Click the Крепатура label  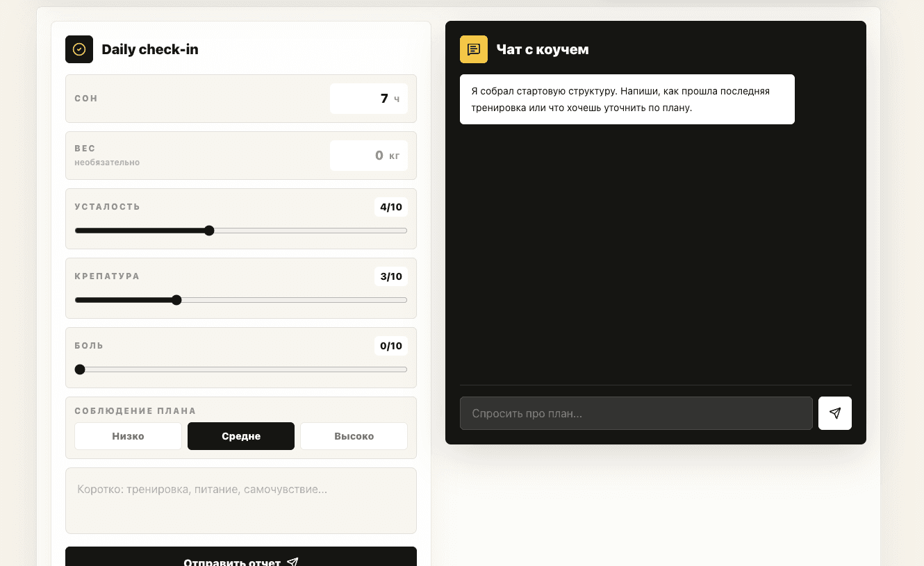point(107,276)
